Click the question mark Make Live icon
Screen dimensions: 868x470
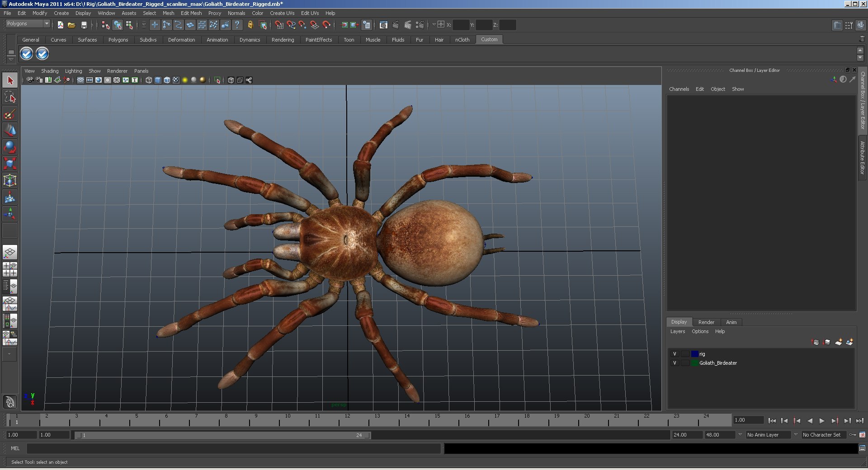click(x=237, y=25)
